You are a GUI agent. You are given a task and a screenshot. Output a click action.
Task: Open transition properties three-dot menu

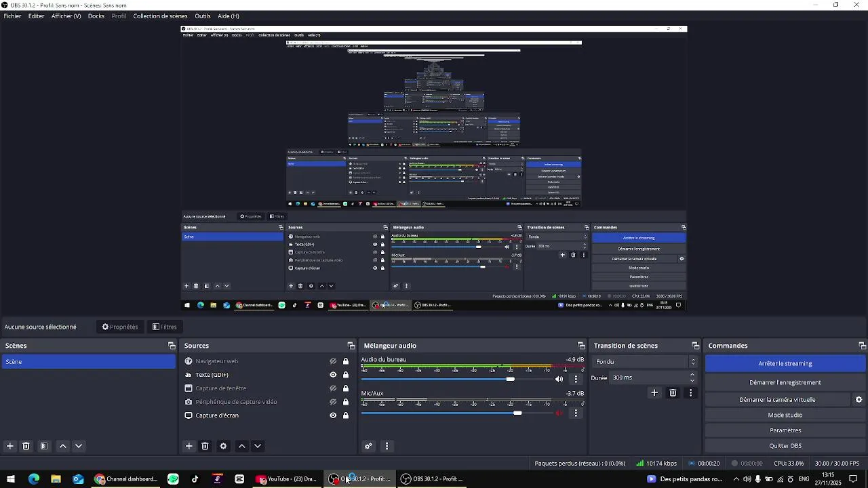(690, 392)
